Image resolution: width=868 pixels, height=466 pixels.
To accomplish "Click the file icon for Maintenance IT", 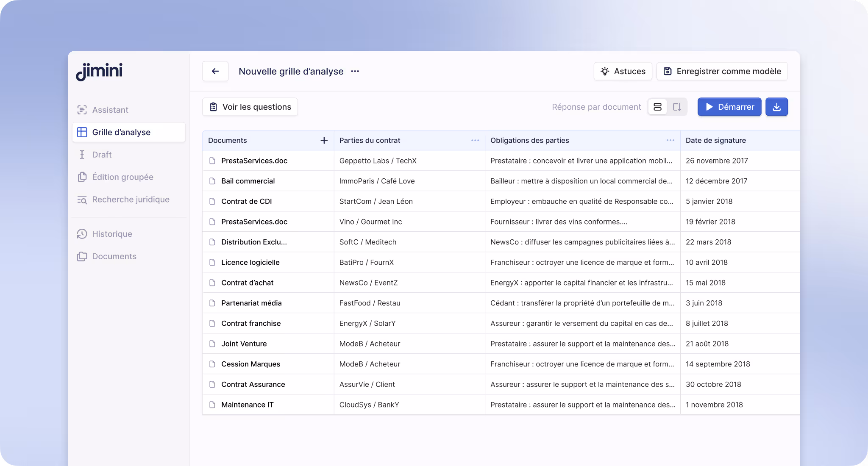I will tap(212, 405).
